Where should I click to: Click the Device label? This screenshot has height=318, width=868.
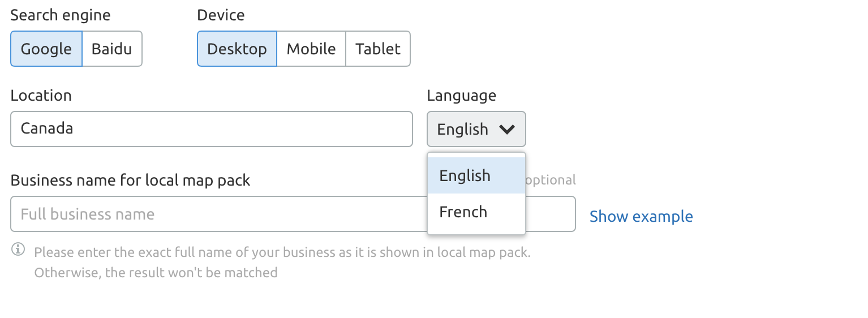(221, 15)
